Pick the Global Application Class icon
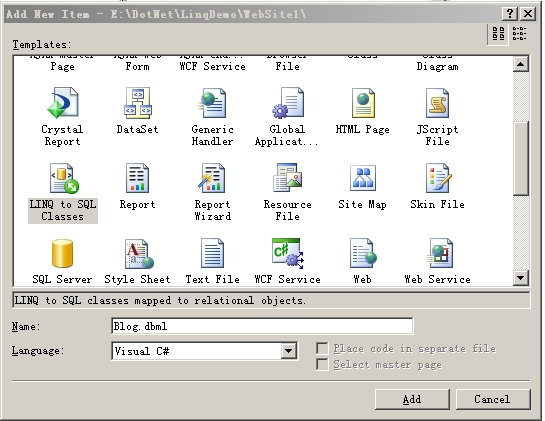The width and height of the screenshot is (545, 421). (288, 103)
